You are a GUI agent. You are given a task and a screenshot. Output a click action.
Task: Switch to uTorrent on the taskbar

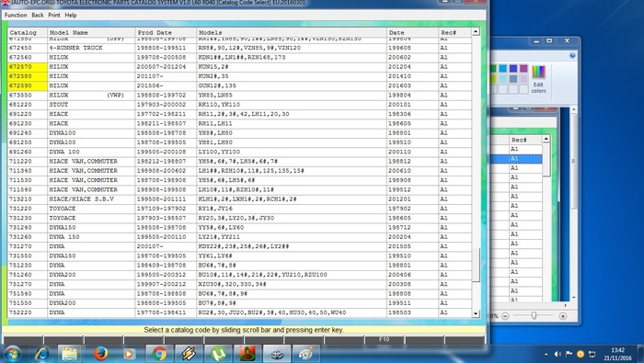[218, 354]
